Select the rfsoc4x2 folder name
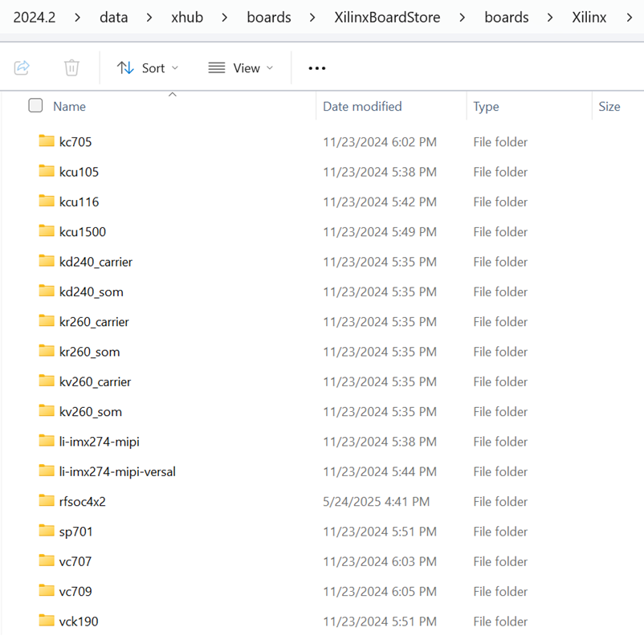Screen dimensions: 644x644 pyautogui.click(x=82, y=502)
